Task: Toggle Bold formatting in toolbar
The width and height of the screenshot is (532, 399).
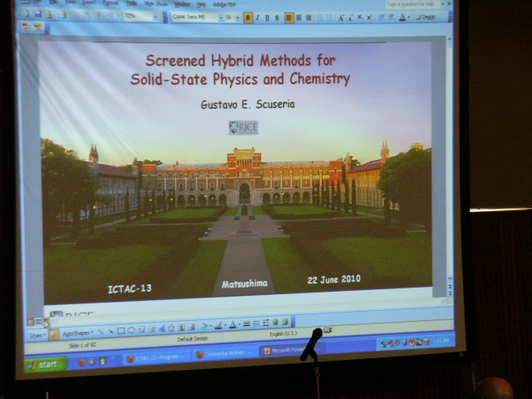Action: point(248,17)
